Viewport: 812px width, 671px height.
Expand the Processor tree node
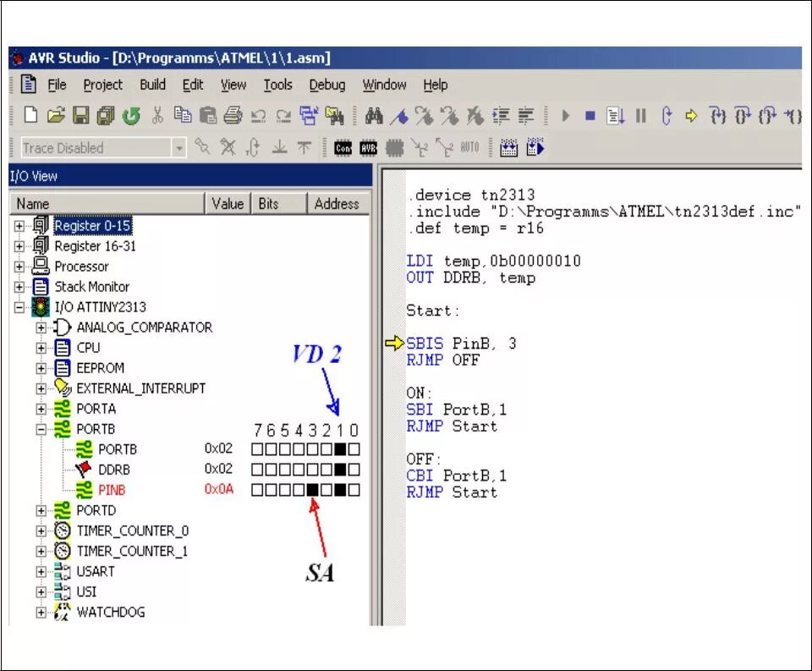pyautogui.click(x=19, y=267)
